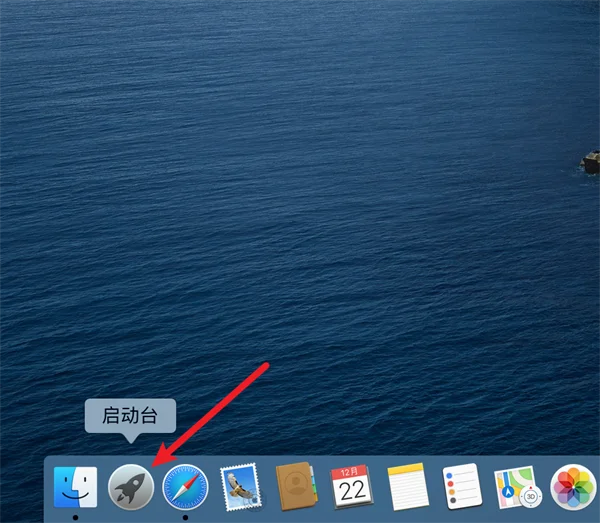This screenshot has height=523, width=600.
Task: Open Maps icon in Dock
Action: pos(518,487)
